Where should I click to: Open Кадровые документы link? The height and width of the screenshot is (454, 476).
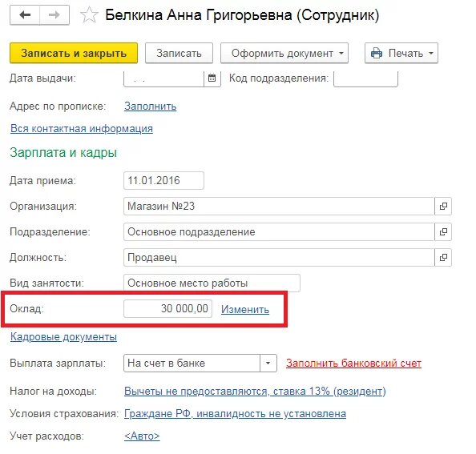pos(63,336)
